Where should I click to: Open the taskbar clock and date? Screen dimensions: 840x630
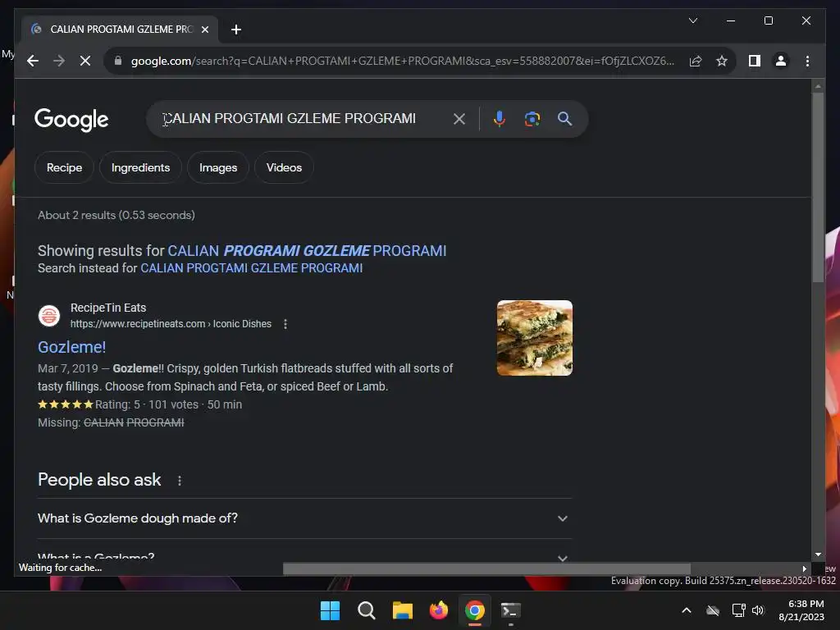(x=801, y=610)
